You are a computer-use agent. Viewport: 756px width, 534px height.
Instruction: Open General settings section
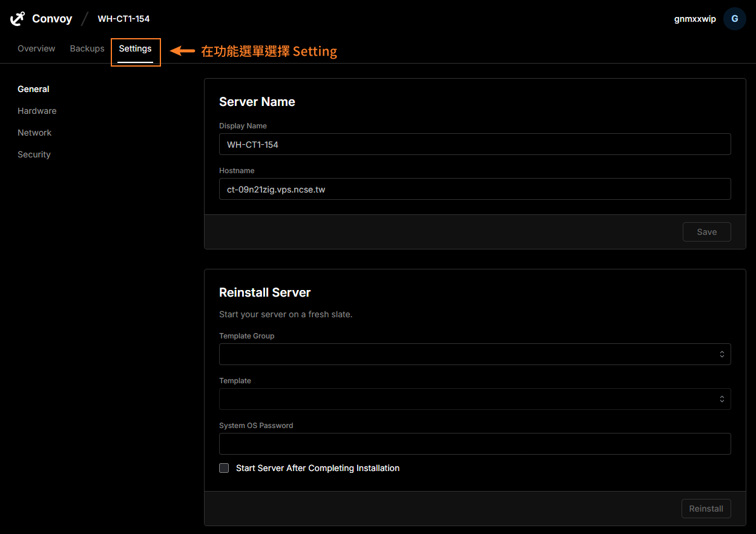33,89
